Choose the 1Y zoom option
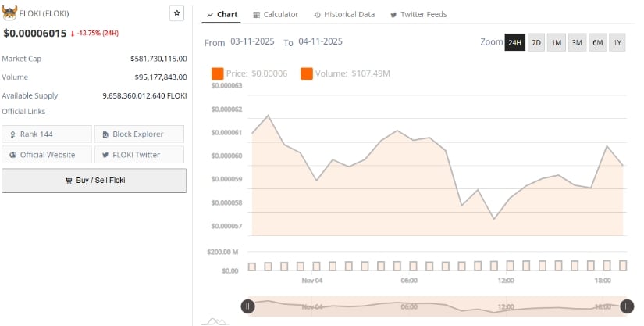Screen dimensions: 644x326 click(x=617, y=42)
